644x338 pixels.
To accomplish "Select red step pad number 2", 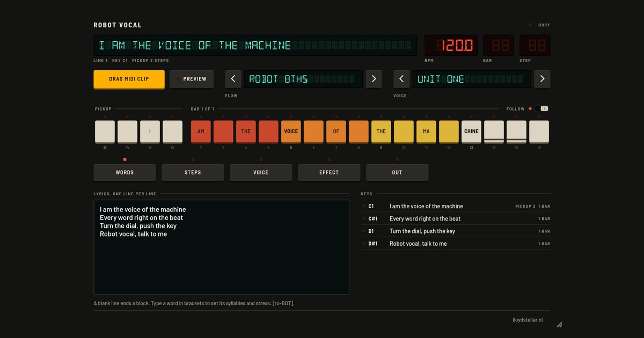I will [223, 131].
